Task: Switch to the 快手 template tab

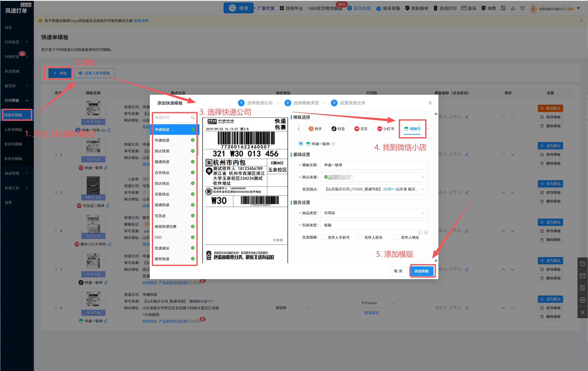Action: click(315, 129)
